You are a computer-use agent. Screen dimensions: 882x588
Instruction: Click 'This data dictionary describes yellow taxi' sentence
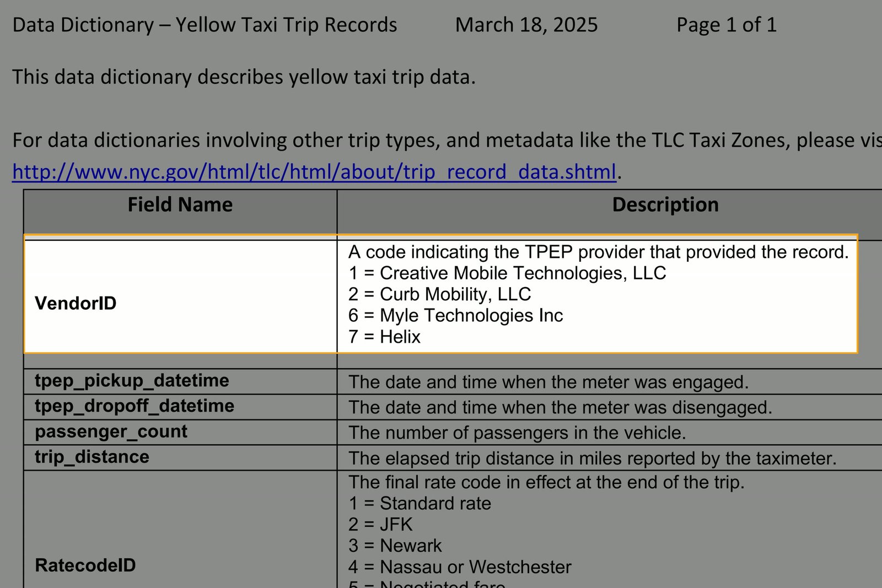coord(244,77)
